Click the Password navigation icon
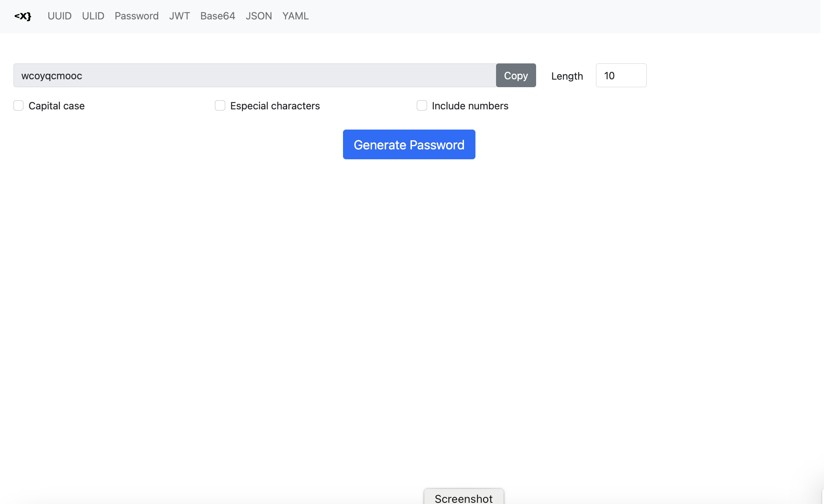The width and height of the screenshot is (824, 504). coord(136,16)
